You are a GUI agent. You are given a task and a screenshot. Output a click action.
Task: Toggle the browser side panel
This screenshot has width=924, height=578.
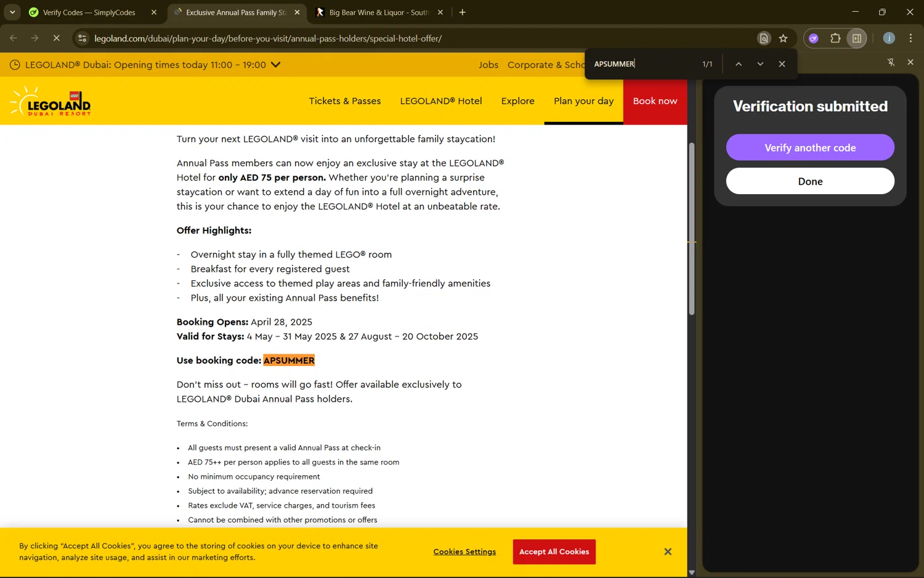click(x=857, y=38)
